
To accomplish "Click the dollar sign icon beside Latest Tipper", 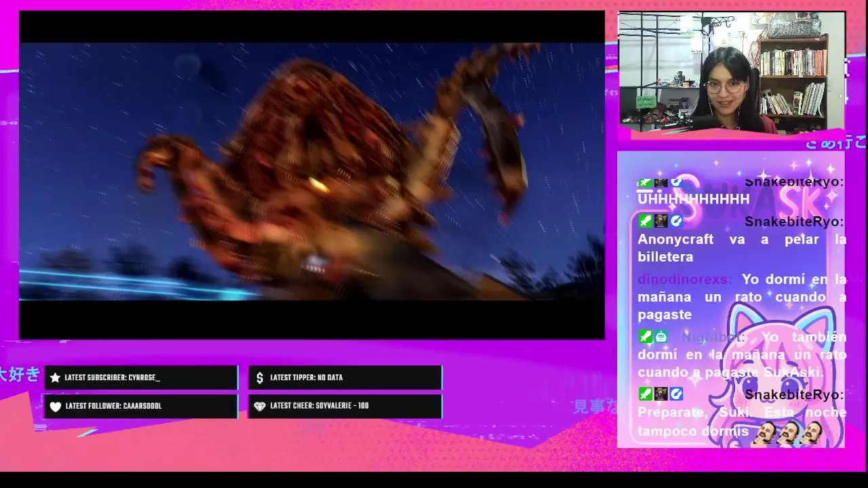I will pyautogui.click(x=260, y=378).
